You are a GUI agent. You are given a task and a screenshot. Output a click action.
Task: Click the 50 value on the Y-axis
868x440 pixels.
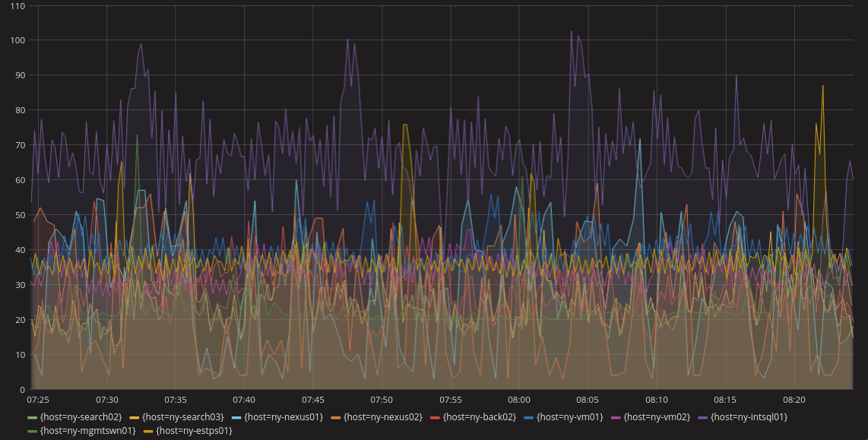point(17,215)
